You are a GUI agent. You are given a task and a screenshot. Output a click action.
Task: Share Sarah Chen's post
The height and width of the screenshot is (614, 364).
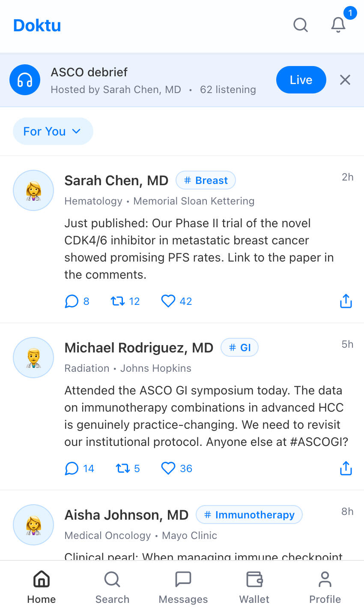346,301
